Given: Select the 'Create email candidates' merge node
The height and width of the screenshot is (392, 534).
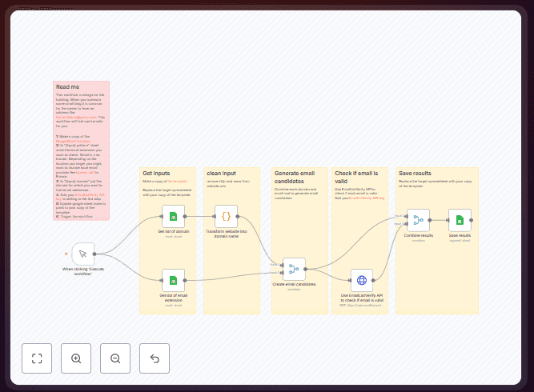Looking at the screenshot, I should pyautogui.click(x=294, y=269).
